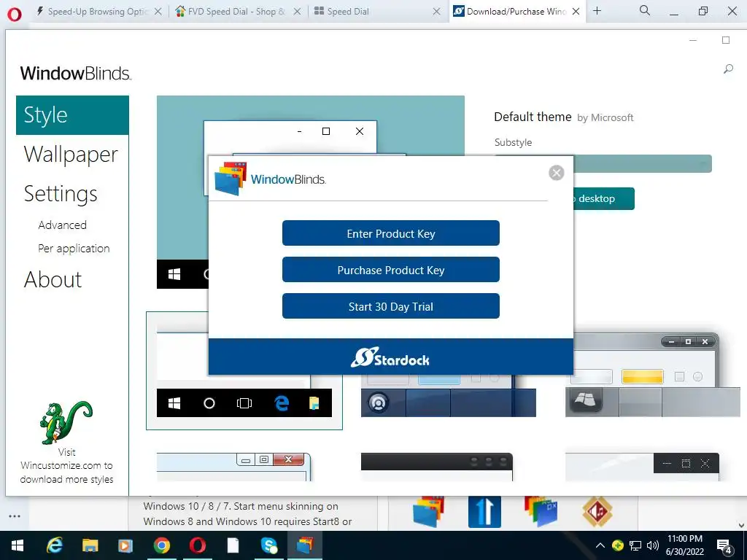Close the Download/Purchase WindowBlinds tab
This screenshot has height=560, width=747.
[576, 12]
